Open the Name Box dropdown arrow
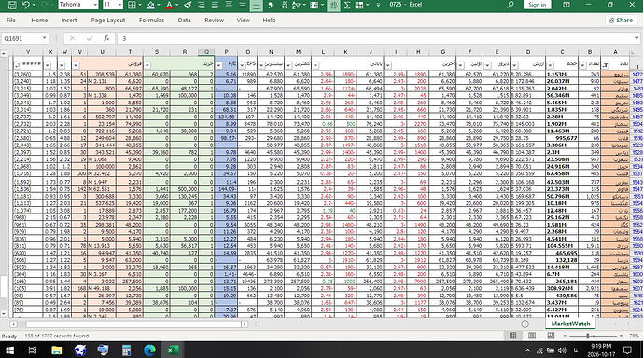Screen dimensions: 644x358 pyautogui.click(x=44, y=38)
